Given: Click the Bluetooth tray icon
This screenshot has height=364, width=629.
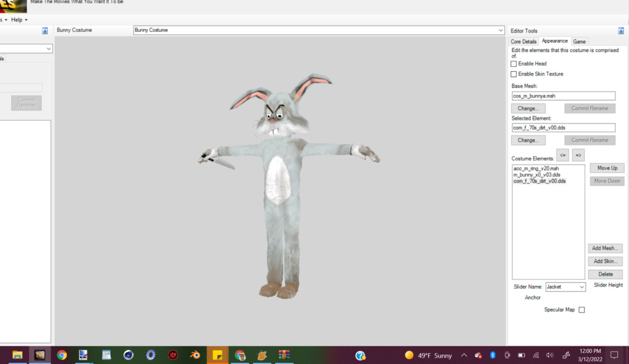Looking at the screenshot, I should [493, 355].
